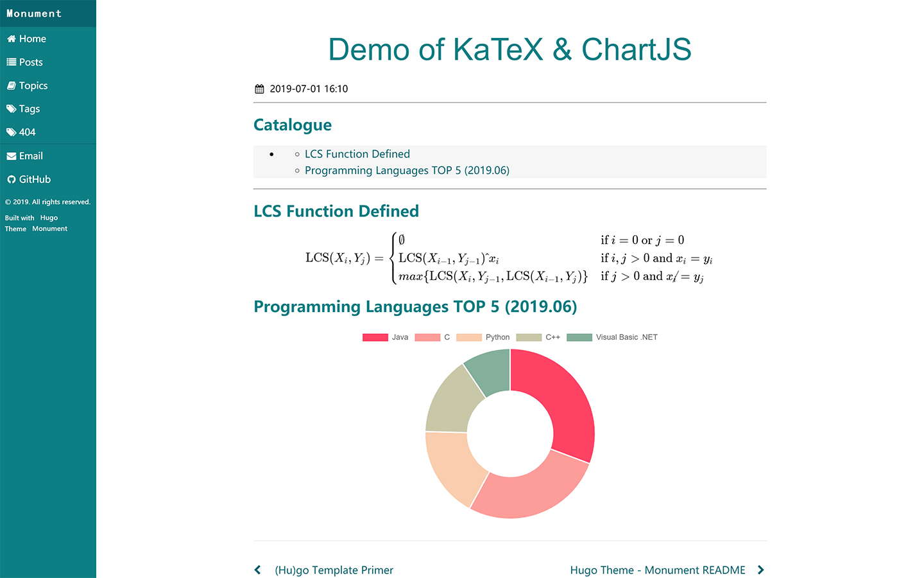This screenshot has height=578, width=924.
Task: Click the Tags icon in the sidebar
Action: (x=11, y=109)
